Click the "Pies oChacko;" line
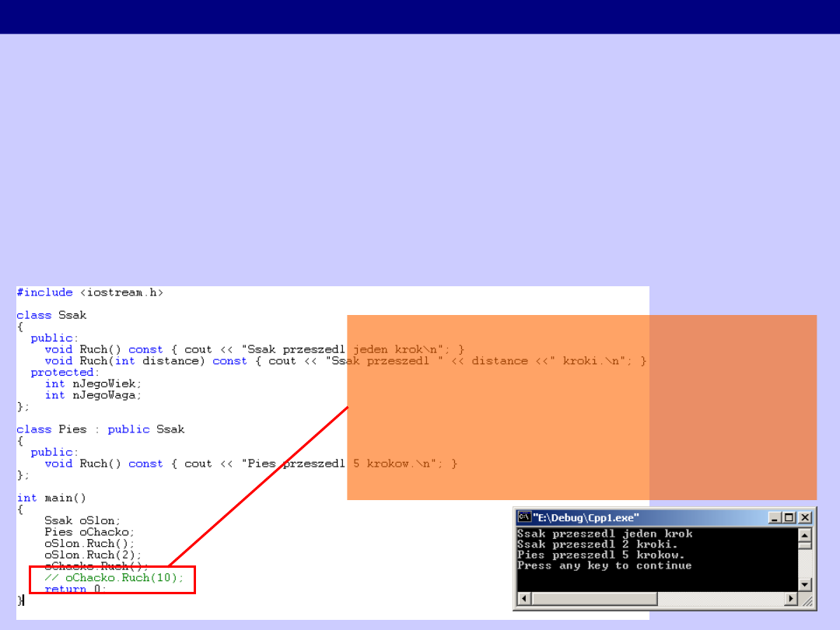This screenshot has height=630, width=840. 89,532
